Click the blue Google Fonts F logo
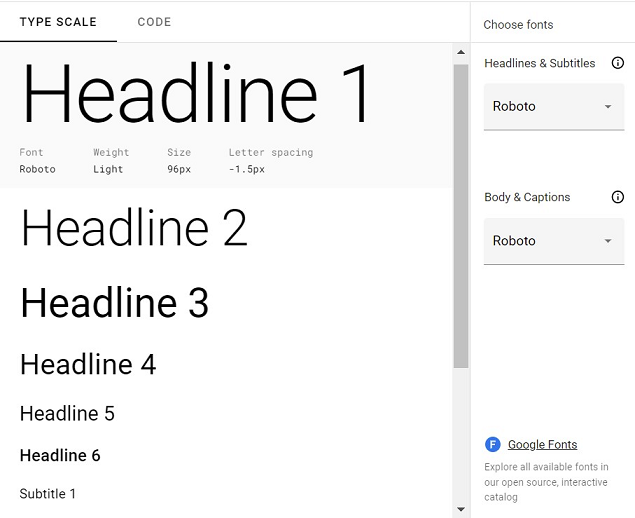The image size is (635, 518). tap(492, 444)
